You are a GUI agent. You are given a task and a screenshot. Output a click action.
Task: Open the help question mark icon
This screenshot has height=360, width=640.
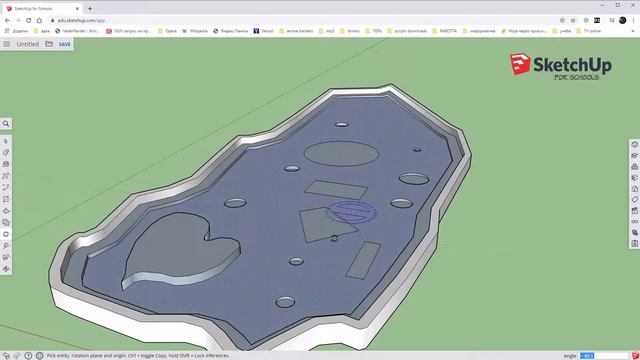click(x=28, y=356)
